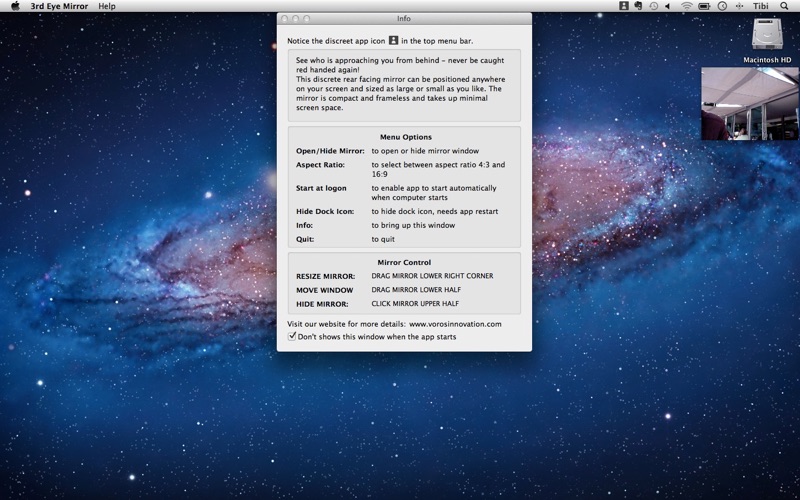This screenshot has width=800, height=500.
Task: Open the Wi-Fi status menu
Action: [686, 6]
